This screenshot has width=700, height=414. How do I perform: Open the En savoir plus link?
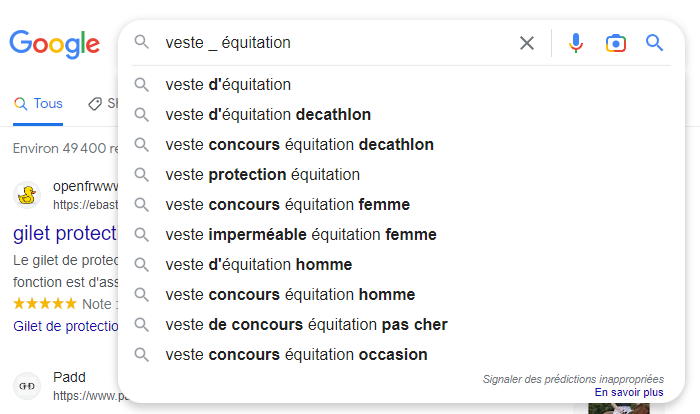click(x=629, y=393)
